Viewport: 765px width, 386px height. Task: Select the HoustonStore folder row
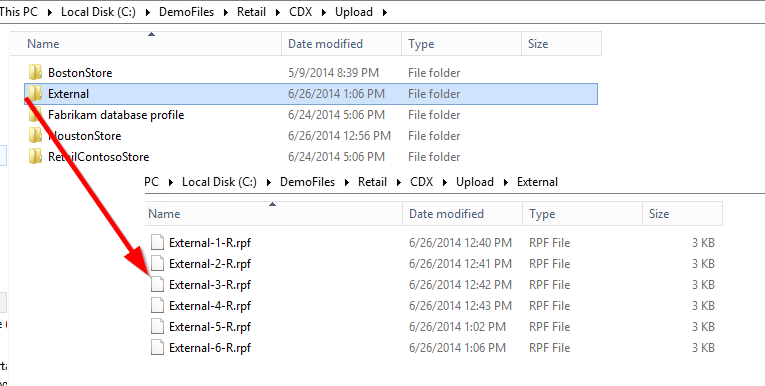[311, 136]
